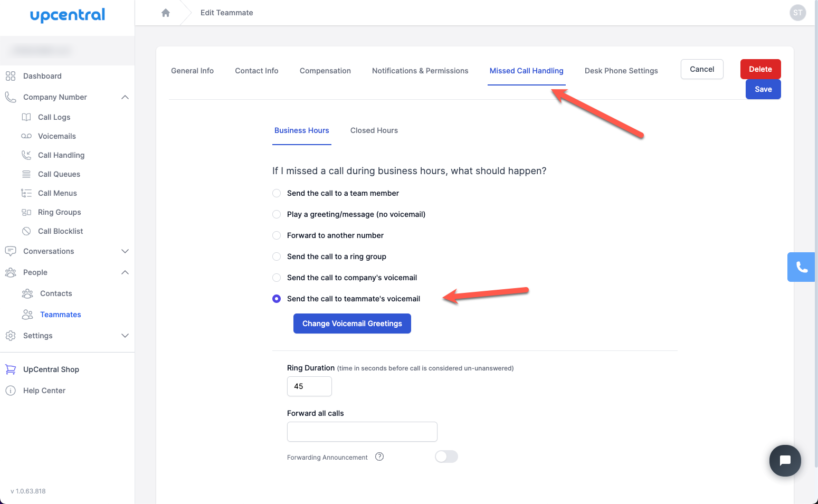Click the Call Blocklist icon
This screenshot has width=818, height=504.
click(26, 231)
